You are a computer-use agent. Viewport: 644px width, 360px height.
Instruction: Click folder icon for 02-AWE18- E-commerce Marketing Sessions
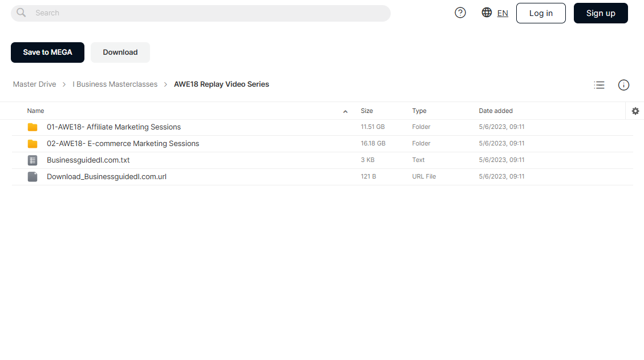(x=33, y=144)
